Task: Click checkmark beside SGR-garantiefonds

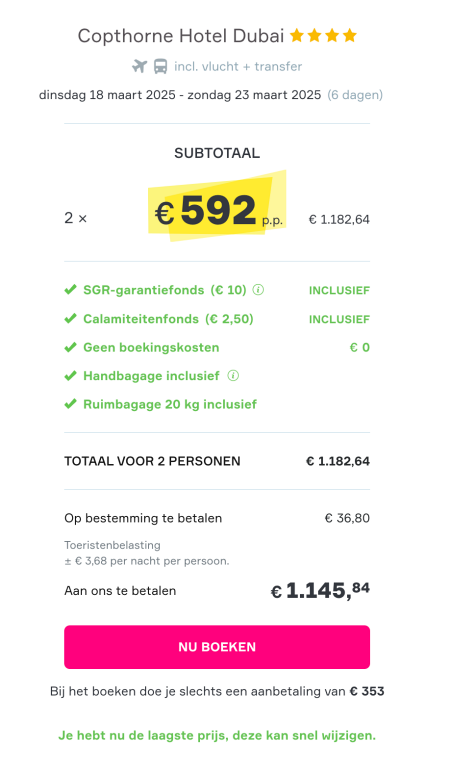Action: click(70, 290)
